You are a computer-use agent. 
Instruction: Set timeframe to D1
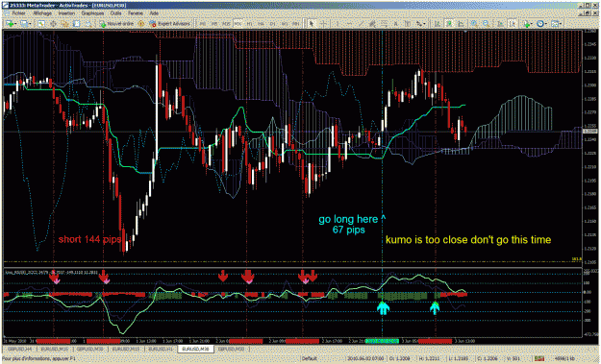pyautogui.click(x=272, y=24)
